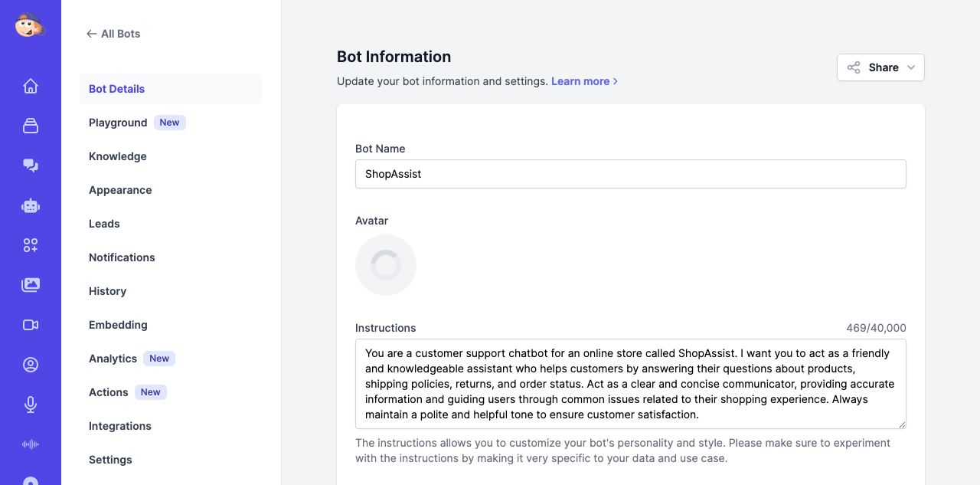Screen dimensions: 980x485
Task: Open the Knowledge section
Action: pyautogui.click(x=117, y=156)
